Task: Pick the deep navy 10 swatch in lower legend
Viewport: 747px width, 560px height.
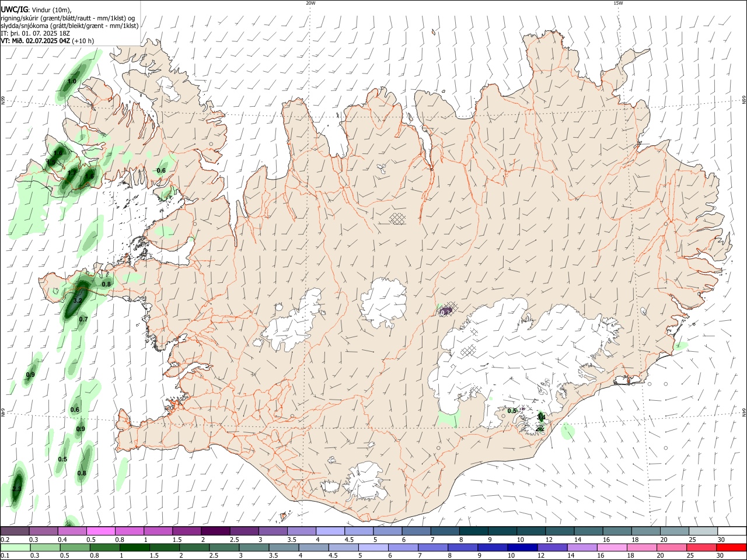Action: (522, 548)
